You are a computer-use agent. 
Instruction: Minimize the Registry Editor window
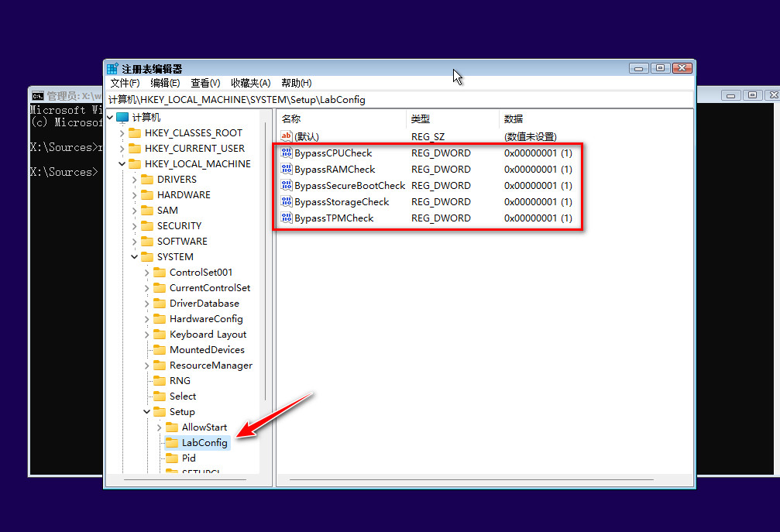click(x=639, y=68)
